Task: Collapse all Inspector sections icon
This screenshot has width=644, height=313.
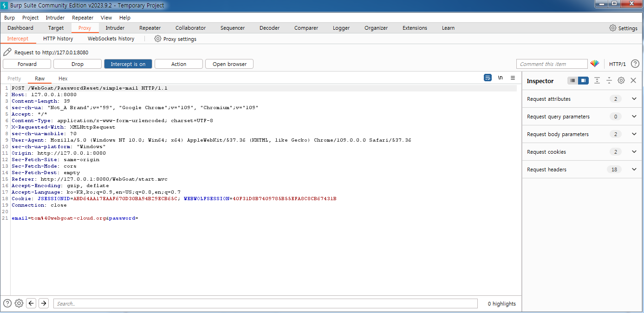Action: pyautogui.click(x=609, y=81)
